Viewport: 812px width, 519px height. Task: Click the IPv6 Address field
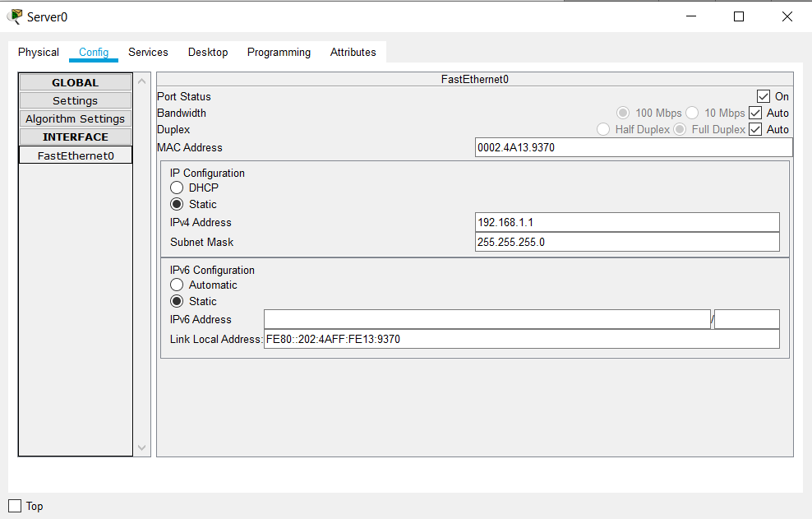click(487, 319)
